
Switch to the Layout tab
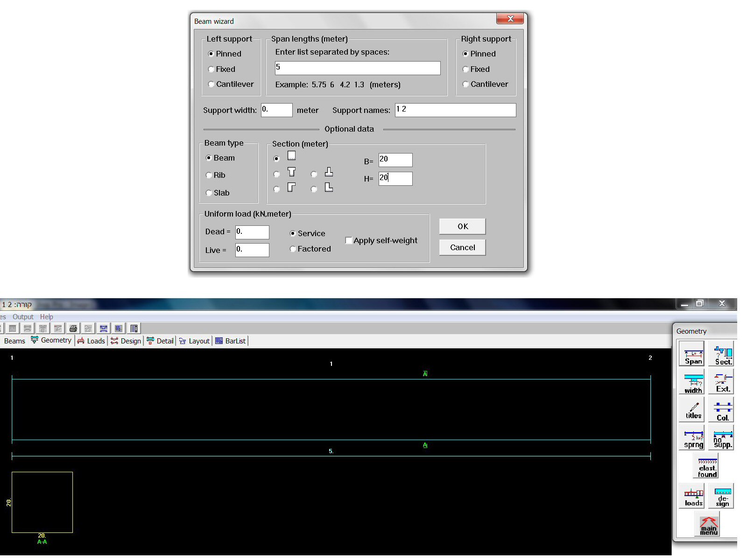pos(194,341)
